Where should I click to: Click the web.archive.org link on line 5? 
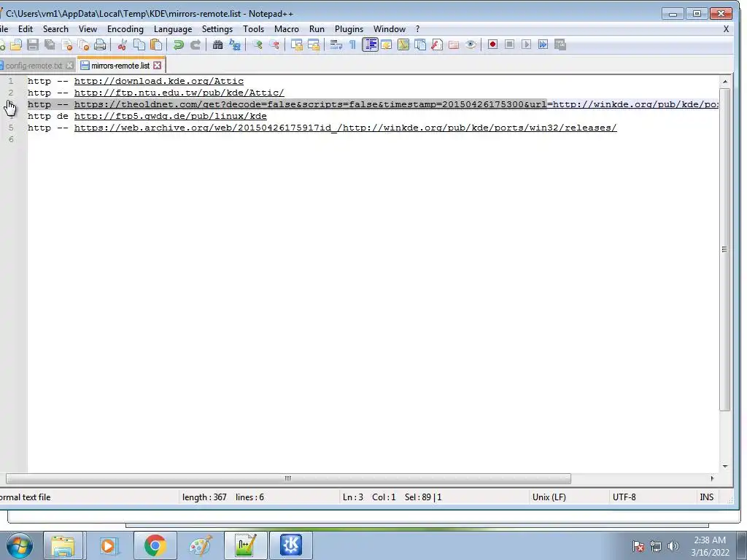pos(345,128)
